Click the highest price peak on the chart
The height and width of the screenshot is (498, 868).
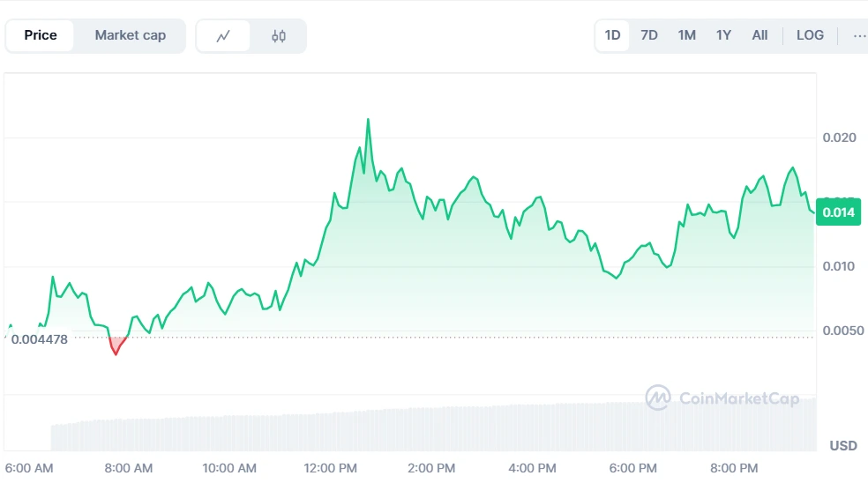(x=368, y=120)
